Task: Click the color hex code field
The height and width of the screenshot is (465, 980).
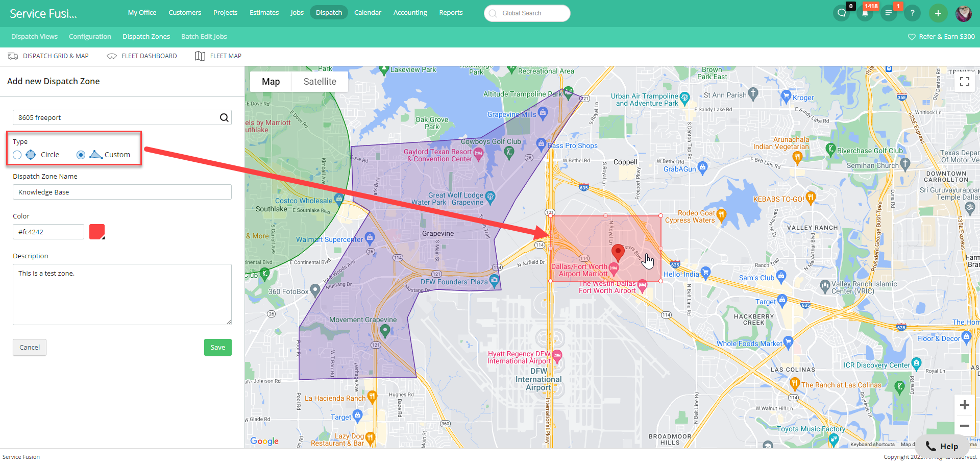Action: [48, 232]
